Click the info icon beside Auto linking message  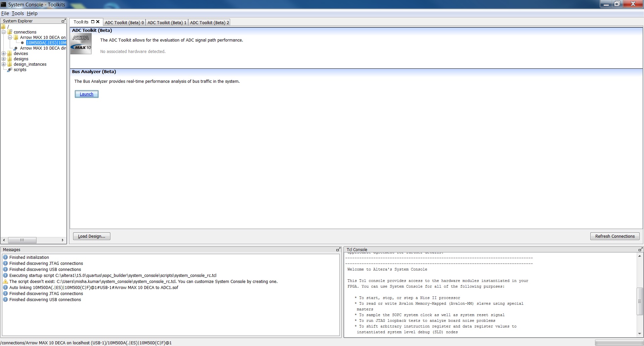coord(5,287)
